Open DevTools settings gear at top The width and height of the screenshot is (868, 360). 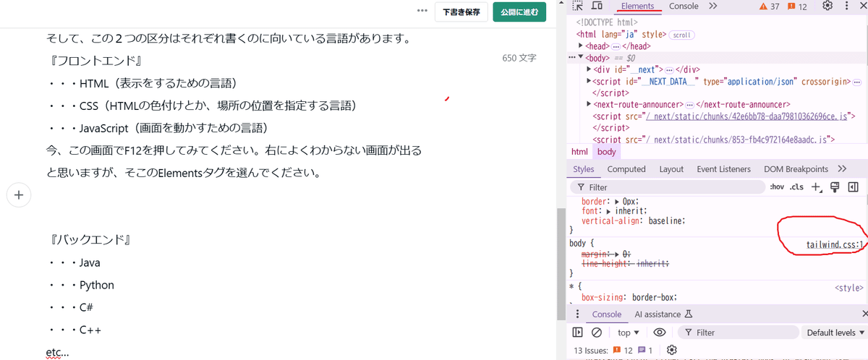point(827,6)
